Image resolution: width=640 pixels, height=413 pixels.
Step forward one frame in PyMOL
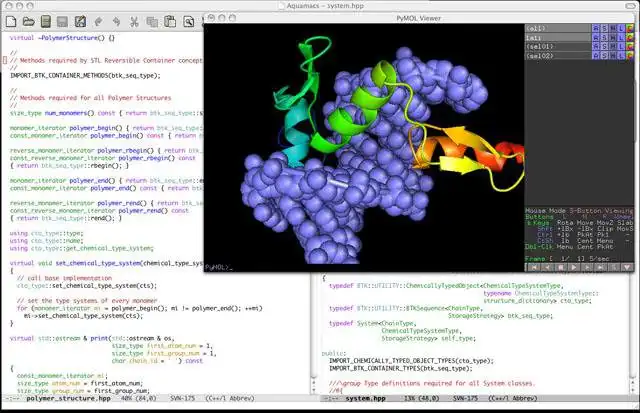click(x=587, y=267)
